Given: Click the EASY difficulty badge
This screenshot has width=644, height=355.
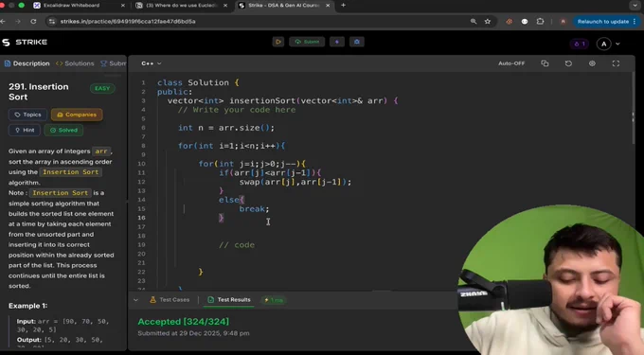Looking at the screenshot, I should [x=102, y=88].
